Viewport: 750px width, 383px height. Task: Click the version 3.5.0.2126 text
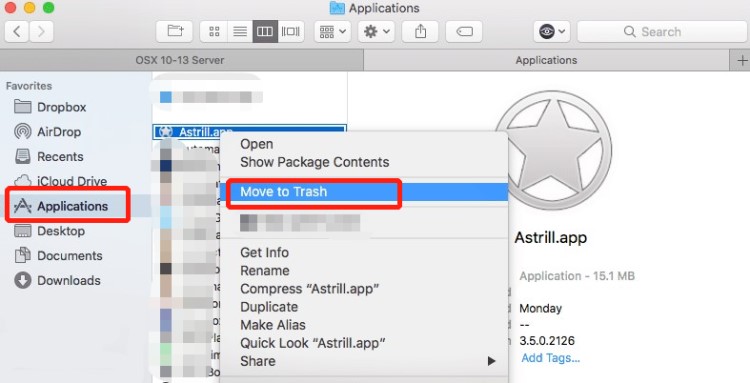547,341
